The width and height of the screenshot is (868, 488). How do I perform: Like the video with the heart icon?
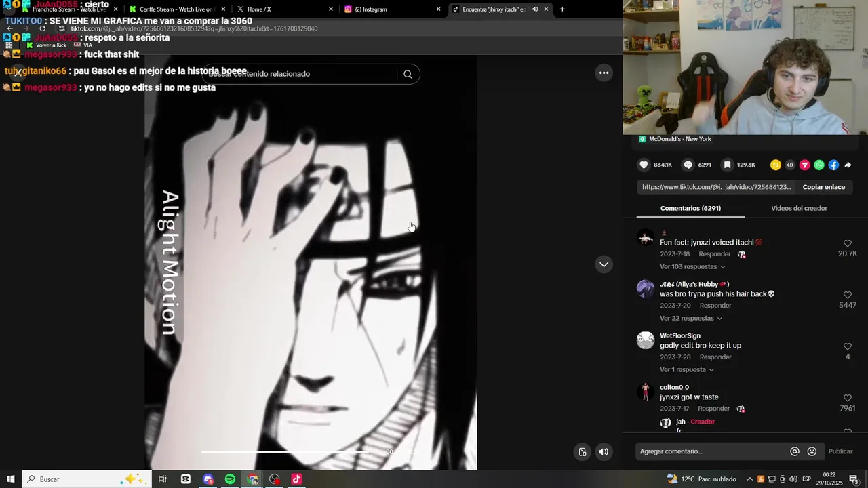[644, 165]
